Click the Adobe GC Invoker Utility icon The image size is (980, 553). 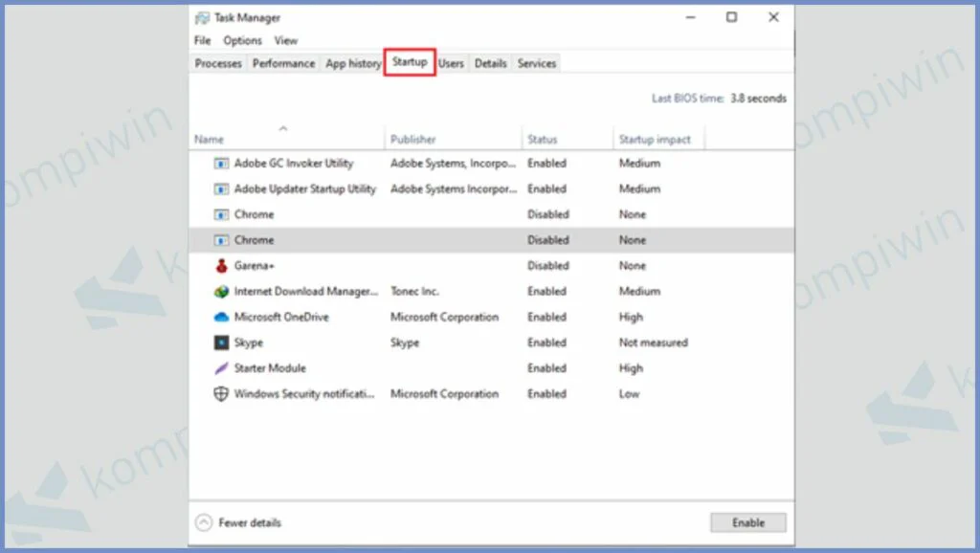click(x=221, y=164)
